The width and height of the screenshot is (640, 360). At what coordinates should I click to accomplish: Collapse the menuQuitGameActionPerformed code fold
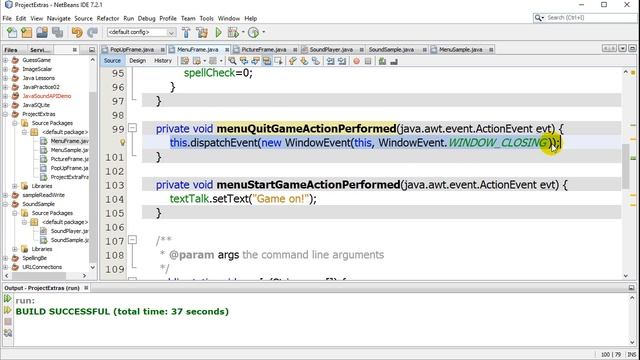pos(132,128)
